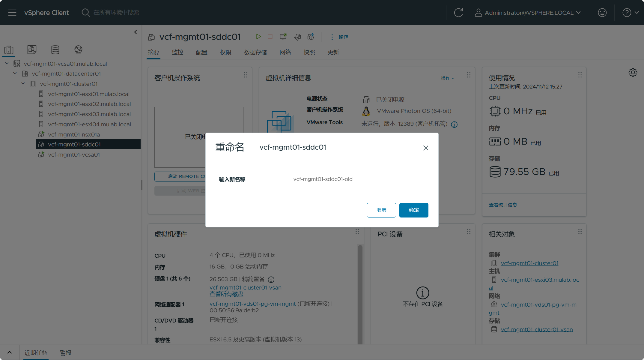This screenshot has height=360, width=644.
Task: Open the VM 操作 actions menu
Action: click(x=339, y=37)
